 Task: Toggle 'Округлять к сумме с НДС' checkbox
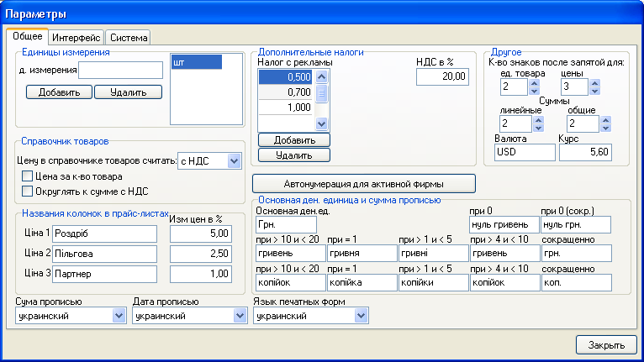[x=28, y=191]
